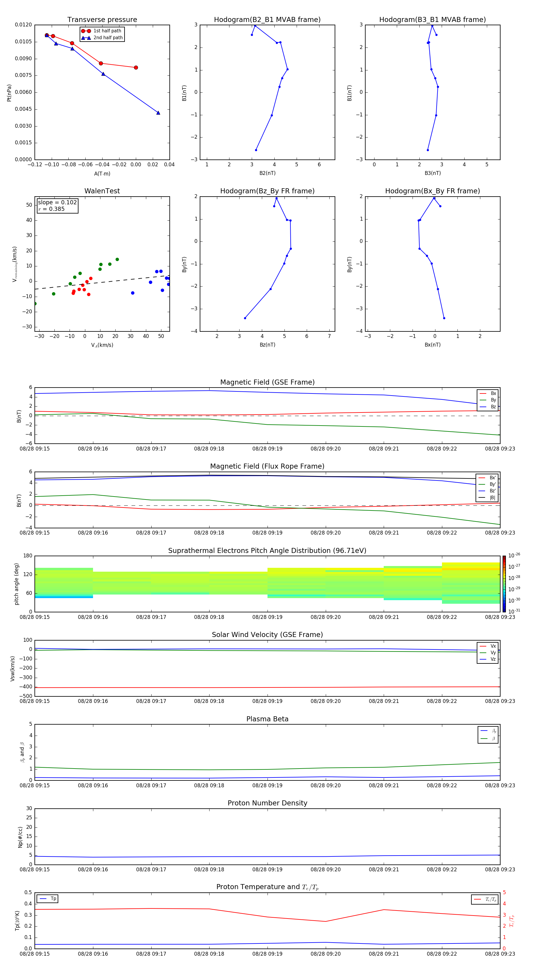Click the "Vsw(km/s)" axis label
Image resolution: width=535 pixels, height=980 pixels.
pos(12,668)
